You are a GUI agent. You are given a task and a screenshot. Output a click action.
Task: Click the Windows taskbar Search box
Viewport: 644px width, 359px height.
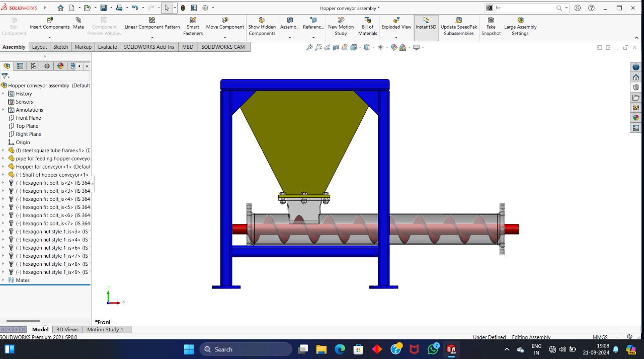click(x=246, y=349)
